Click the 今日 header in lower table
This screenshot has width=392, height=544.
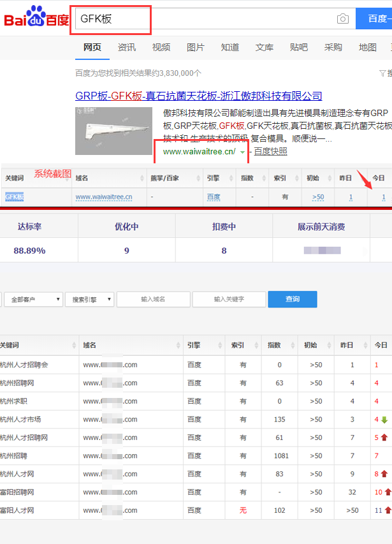tap(381, 345)
